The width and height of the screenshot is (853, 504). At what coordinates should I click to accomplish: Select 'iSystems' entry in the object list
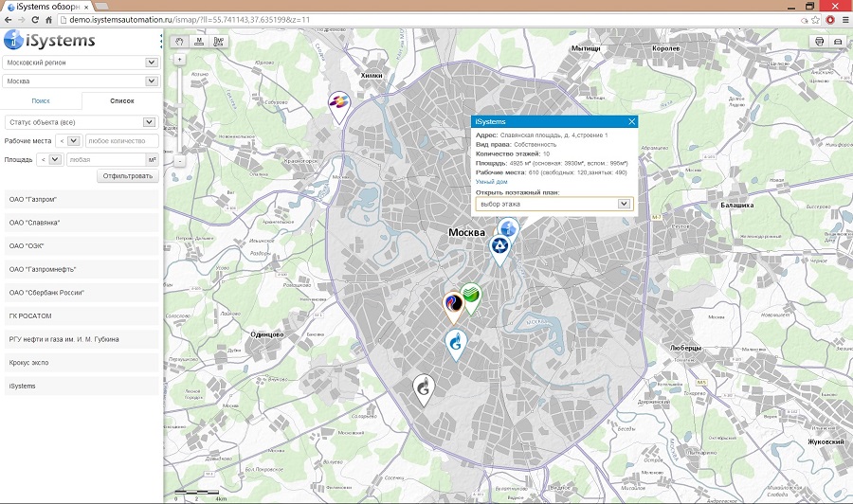click(82, 386)
